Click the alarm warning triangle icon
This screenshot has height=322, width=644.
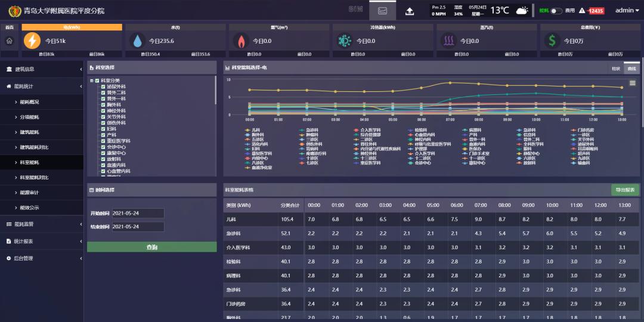(x=582, y=11)
